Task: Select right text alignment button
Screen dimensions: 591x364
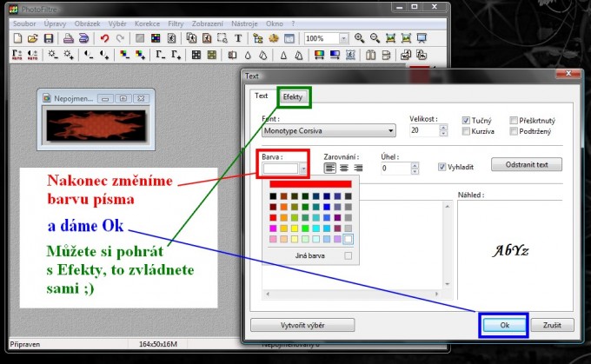Action: coord(358,168)
